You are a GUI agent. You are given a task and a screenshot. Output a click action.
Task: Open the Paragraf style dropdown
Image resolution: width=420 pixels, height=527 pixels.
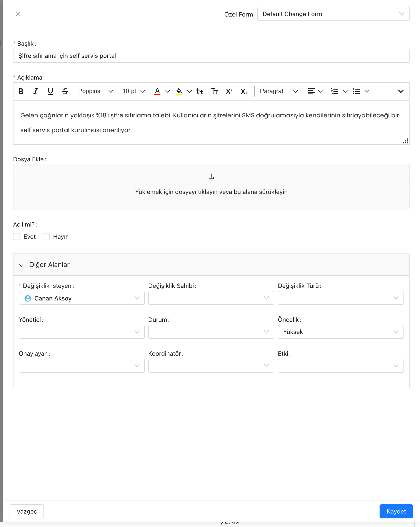(x=279, y=91)
